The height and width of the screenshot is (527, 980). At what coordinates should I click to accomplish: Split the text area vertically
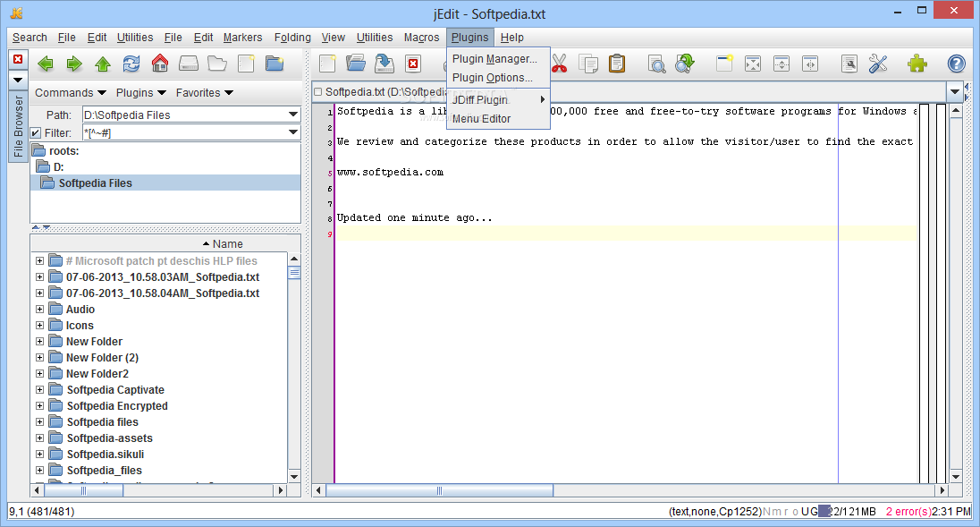pos(810,64)
